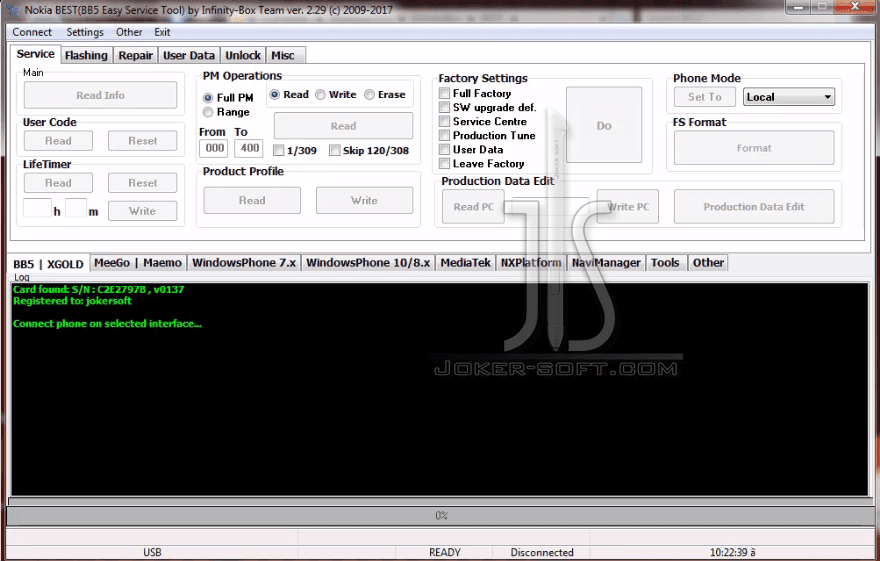Switch to the NXPlatform tab
This screenshot has width=880, height=561.
tap(531, 263)
